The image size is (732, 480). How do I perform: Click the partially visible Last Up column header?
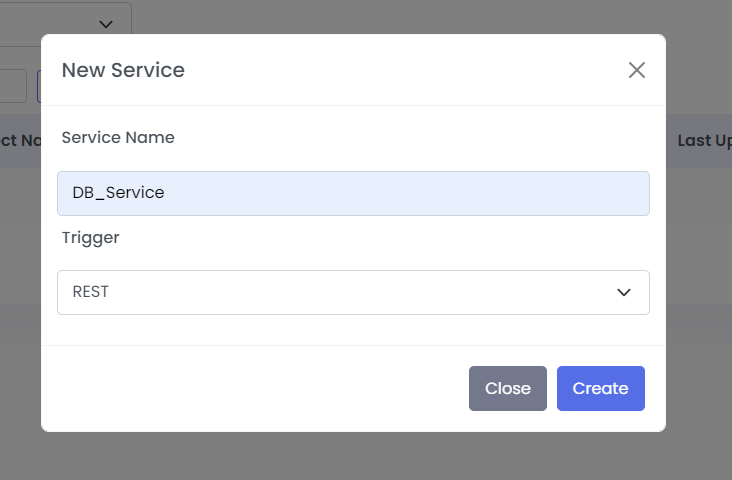704,141
